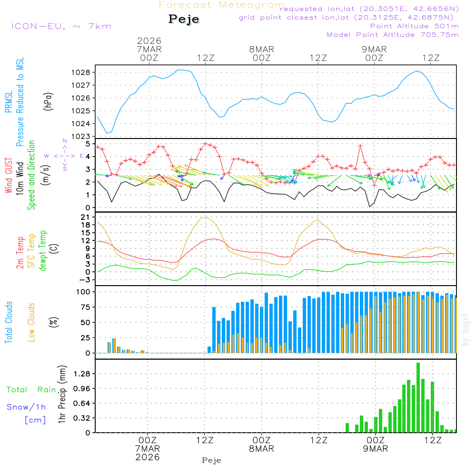Select the requested lon,lat coordinates text
The width and height of the screenshot is (476, 476).
(x=369, y=9)
